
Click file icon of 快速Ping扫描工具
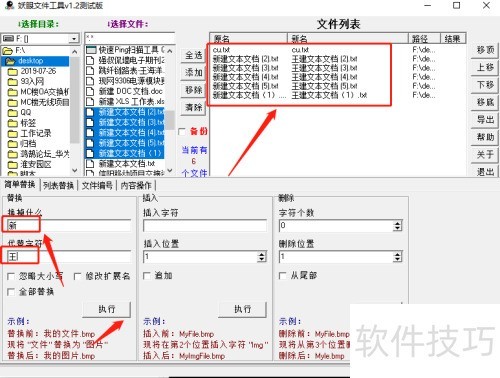pos(90,50)
